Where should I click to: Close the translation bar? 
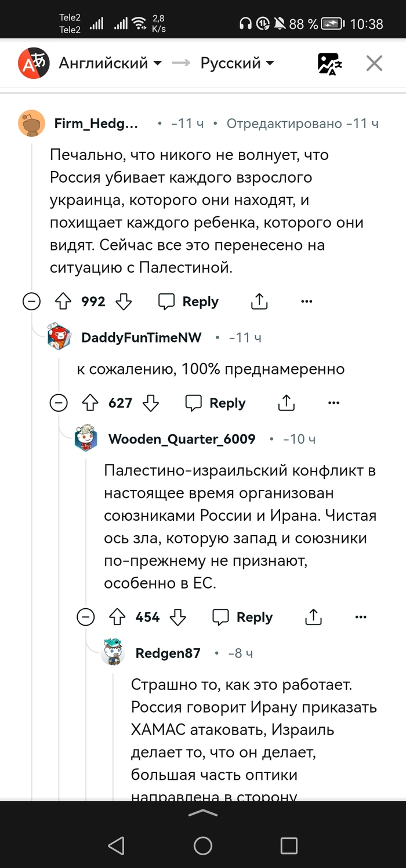click(374, 63)
